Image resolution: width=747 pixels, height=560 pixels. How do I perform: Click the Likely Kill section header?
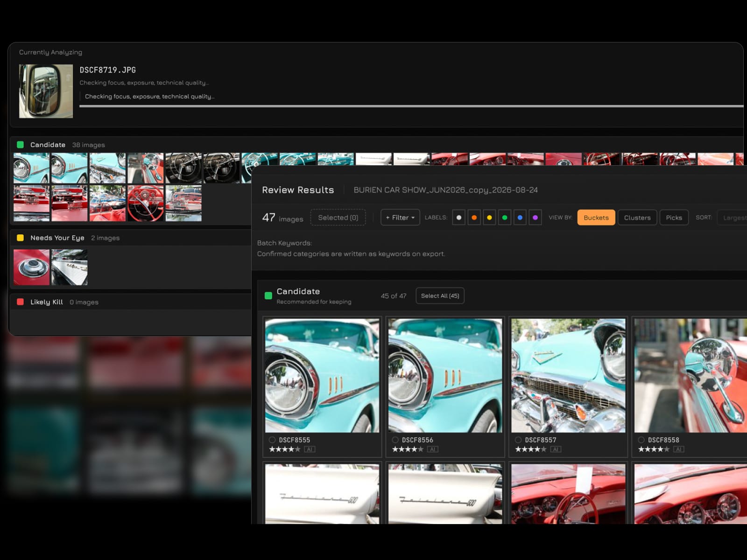131,302
